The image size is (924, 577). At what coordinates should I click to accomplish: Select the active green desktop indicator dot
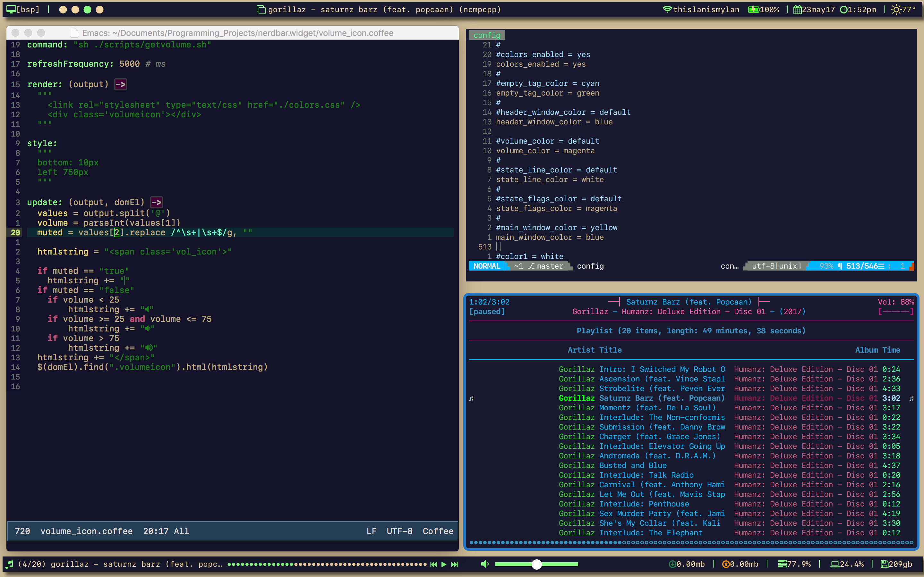pos(88,10)
